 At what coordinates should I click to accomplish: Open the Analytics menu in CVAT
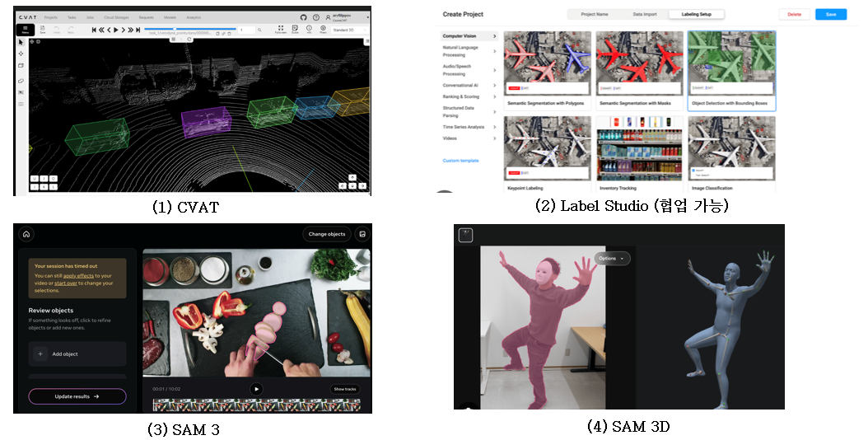(x=194, y=18)
